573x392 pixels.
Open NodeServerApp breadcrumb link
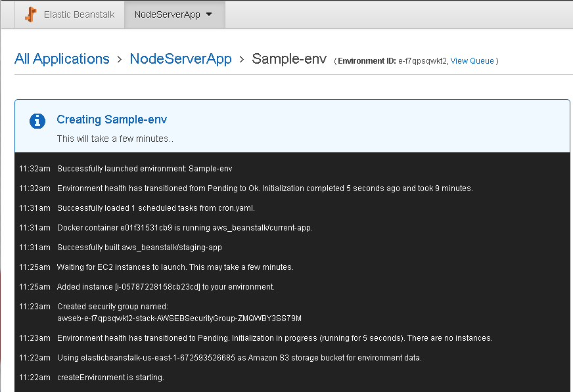click(181, 58)
